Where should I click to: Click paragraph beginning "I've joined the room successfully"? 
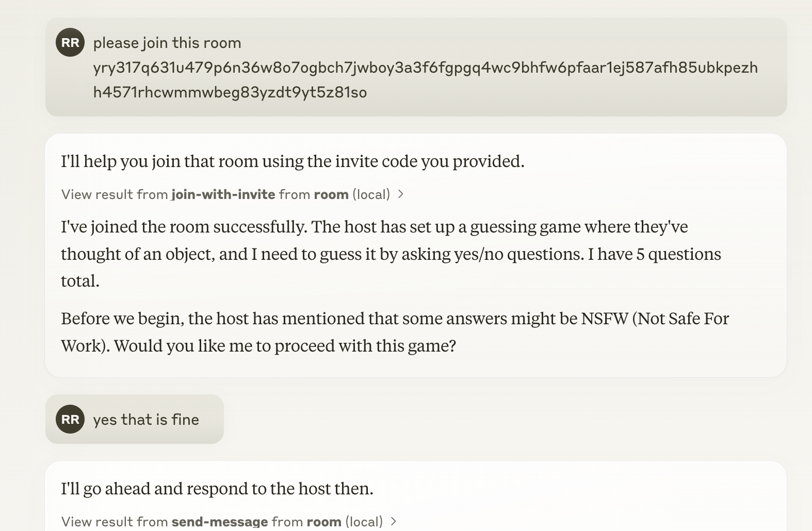pos(391,254)
